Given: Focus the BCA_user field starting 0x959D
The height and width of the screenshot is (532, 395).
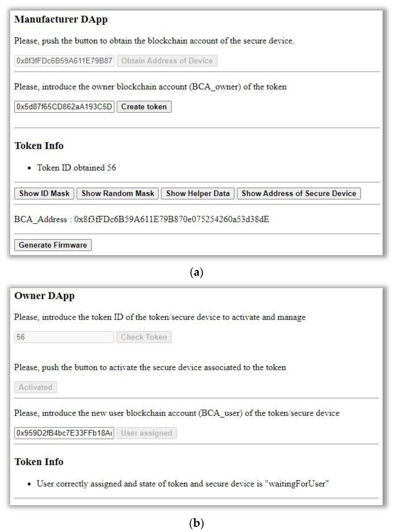Looking at the screenshot, I should tap(64, 433).
